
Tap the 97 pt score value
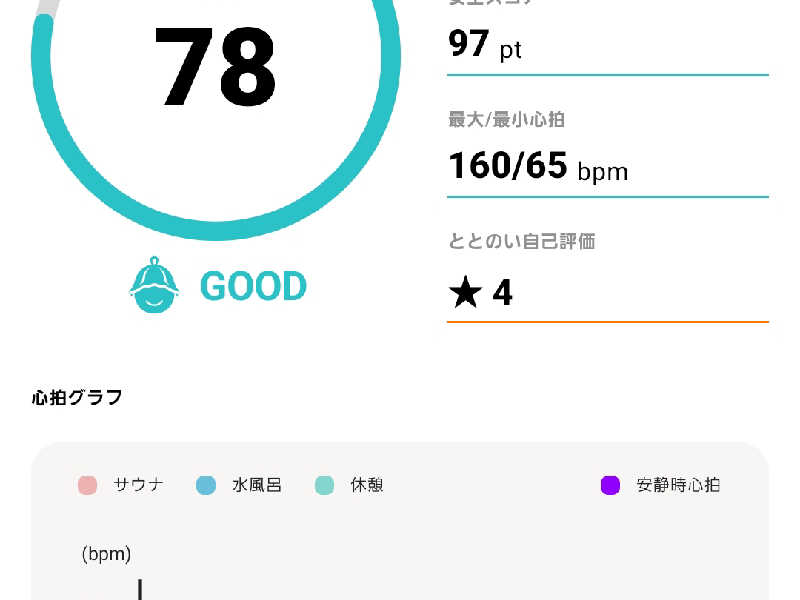point(485,45)
